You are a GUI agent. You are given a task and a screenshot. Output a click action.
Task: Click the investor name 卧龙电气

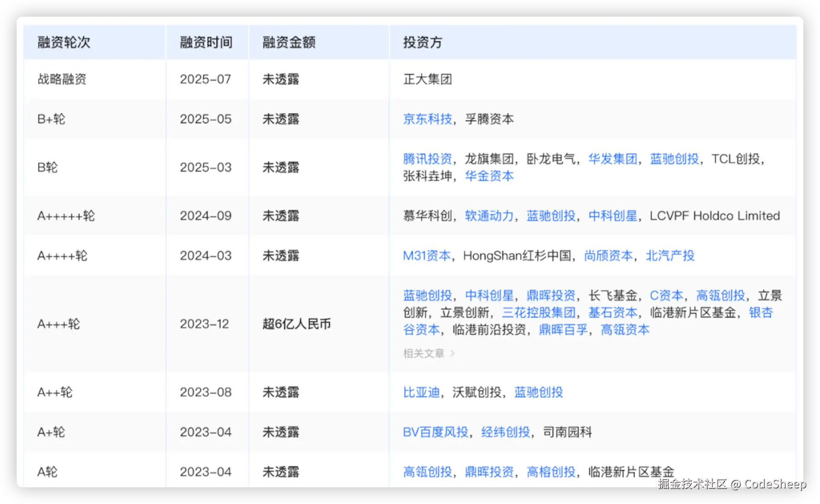click(x=551, y=159)
